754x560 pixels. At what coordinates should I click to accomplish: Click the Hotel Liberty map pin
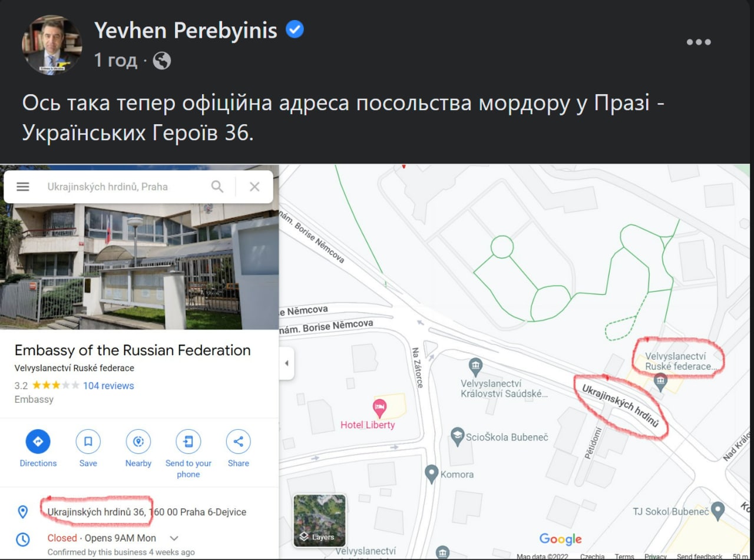(x=379, y=406)
